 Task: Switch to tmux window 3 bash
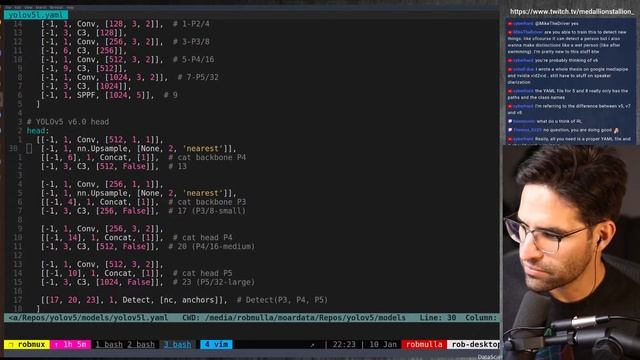(x=177, y=344)
